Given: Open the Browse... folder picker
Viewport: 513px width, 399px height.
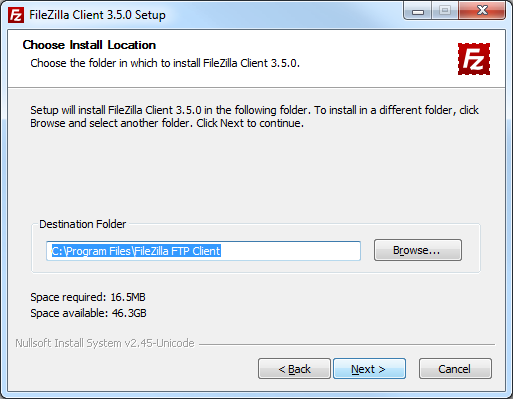Looking at the screenshot, I should (418, 250).
